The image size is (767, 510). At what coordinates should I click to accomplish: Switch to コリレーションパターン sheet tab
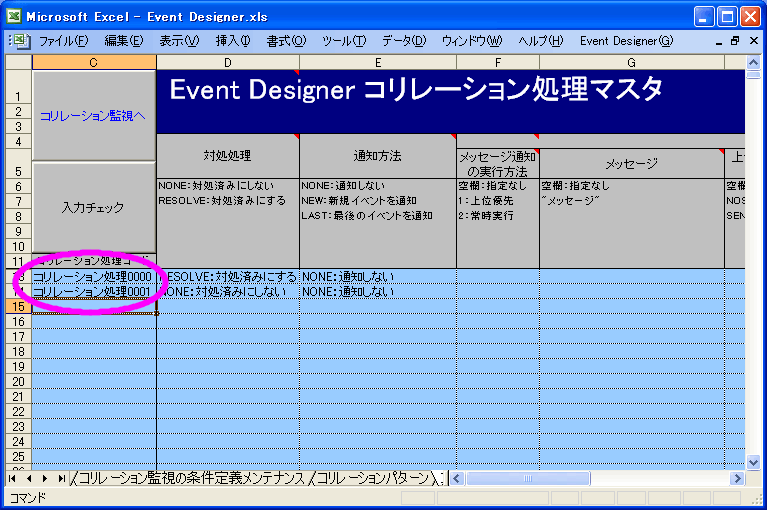(373, 478)
